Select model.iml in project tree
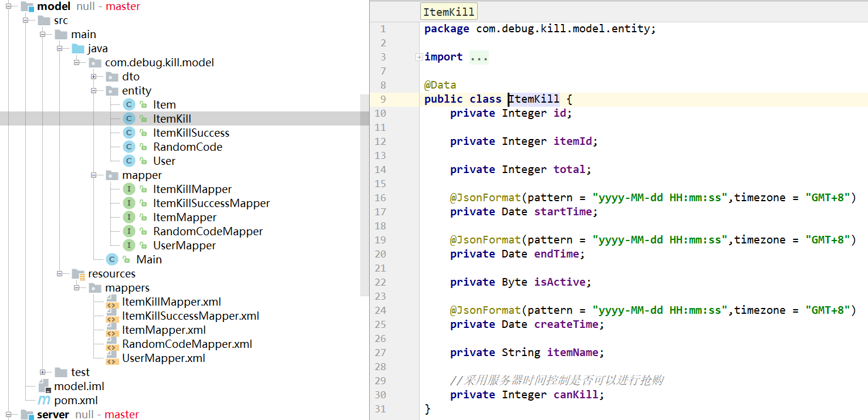 tap(79, 386)
